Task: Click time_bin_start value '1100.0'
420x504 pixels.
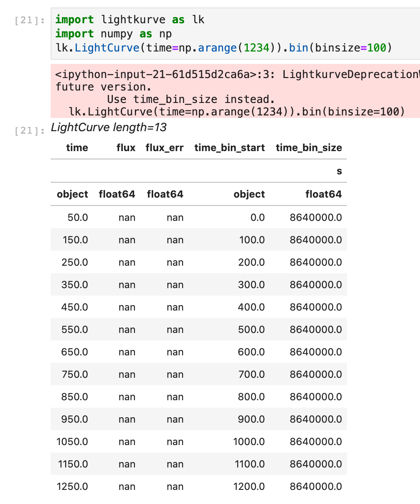Action: click(249, 464)
